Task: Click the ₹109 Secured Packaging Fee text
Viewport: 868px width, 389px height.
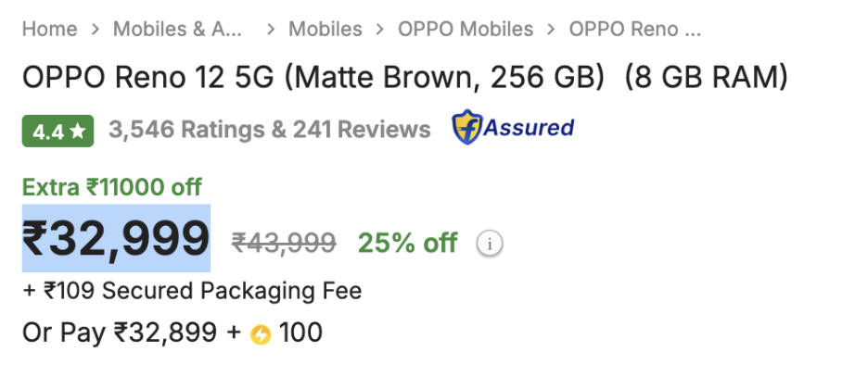Action: [192, 291]
